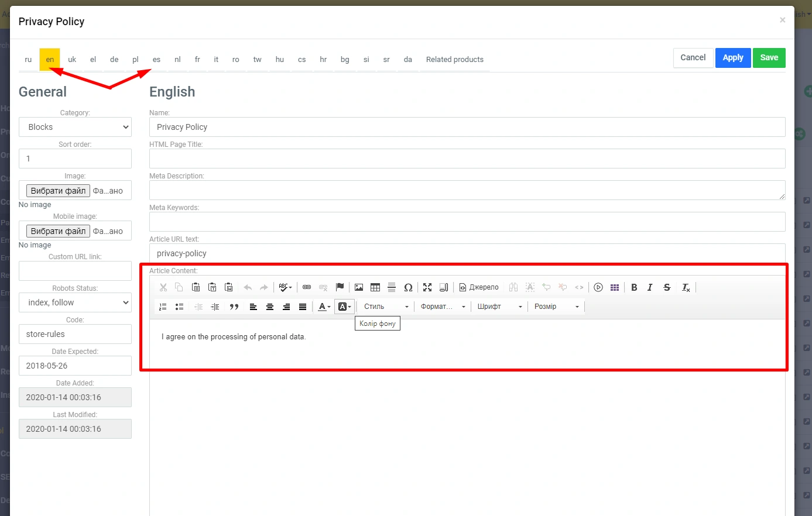
Task: Toggle strikethrough text formatting
Action: click(x=667, y=287)
